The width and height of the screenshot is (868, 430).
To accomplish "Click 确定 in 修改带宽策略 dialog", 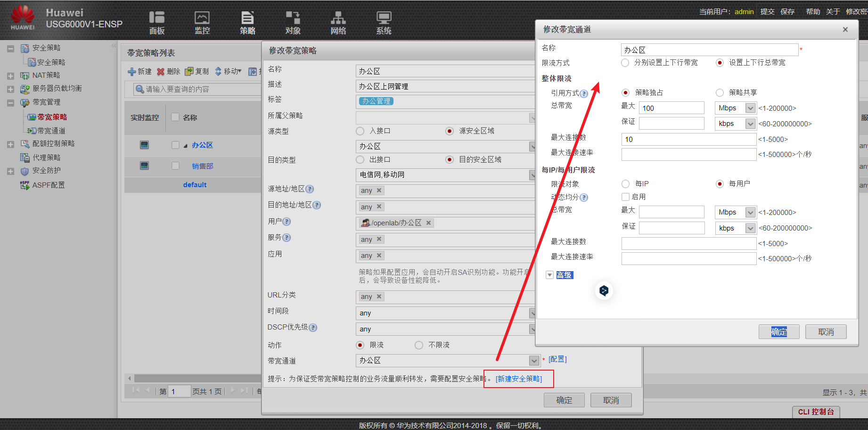I will (564, 400).
